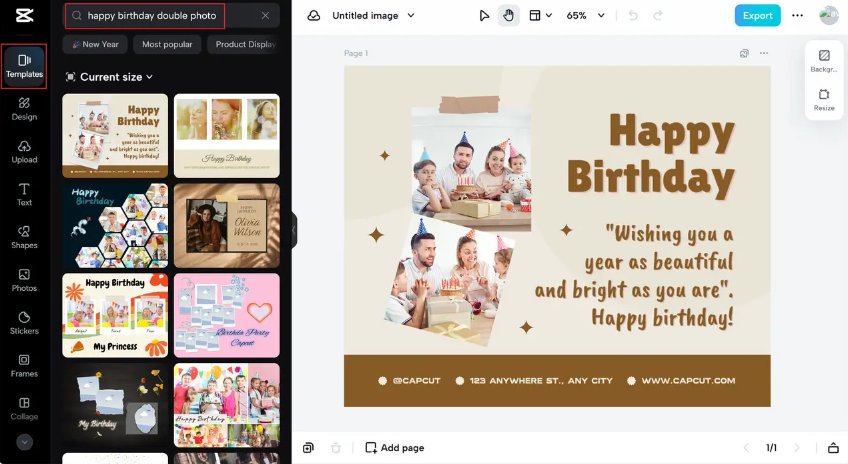Open the Photos sidebar tab
848x464 pixels.
tap(24, 281)
